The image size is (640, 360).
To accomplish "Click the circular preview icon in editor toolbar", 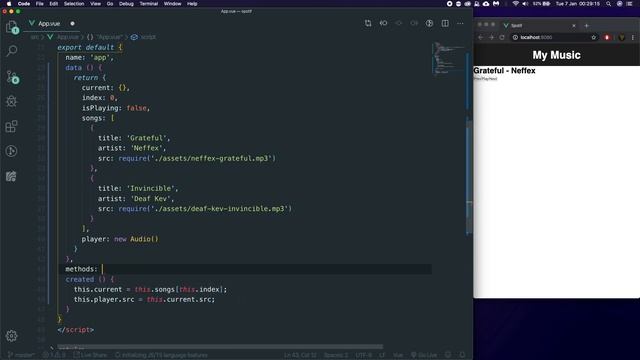I will [429, 23].
